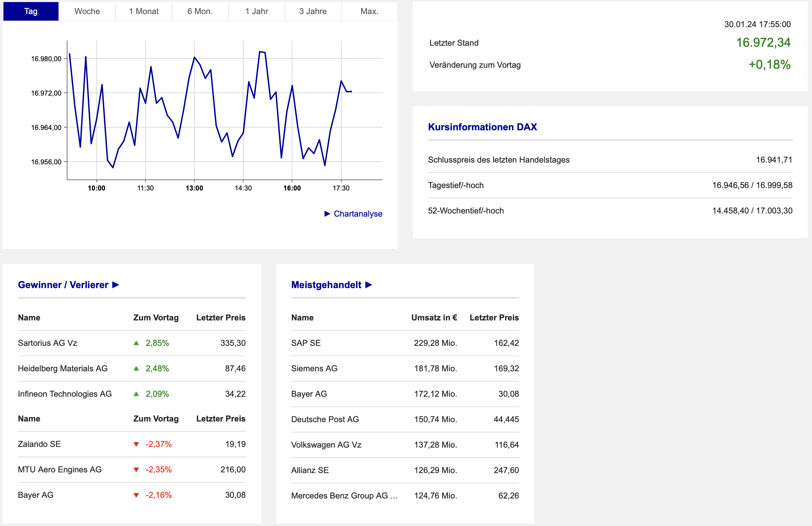Screen dimensions: 812x526
Task: Click the arrow next to Gewinner / Verlierer
Action: click(116, 285)
